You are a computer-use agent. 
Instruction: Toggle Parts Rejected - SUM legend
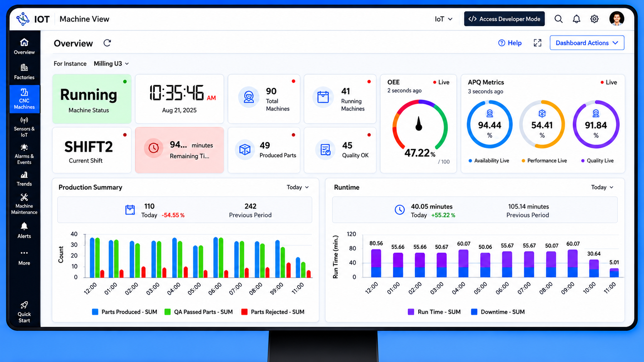point(273,312)
